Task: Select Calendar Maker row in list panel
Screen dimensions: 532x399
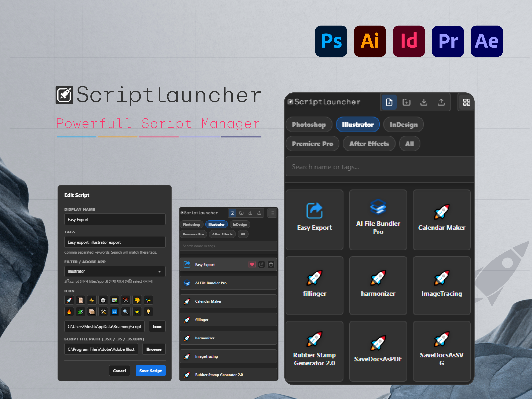Action: [x=228, y=301]
